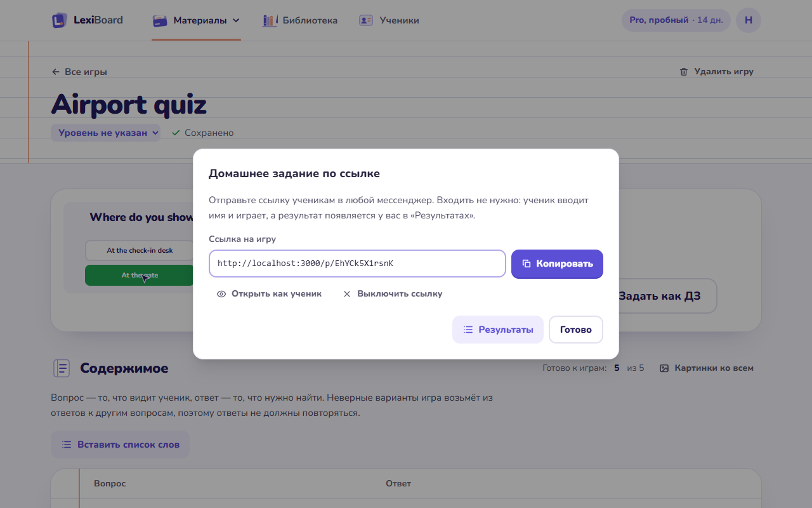The height and width of the screenshot is (508, 812).
Task: Go back via Все игры link
Action: (79, 72)
